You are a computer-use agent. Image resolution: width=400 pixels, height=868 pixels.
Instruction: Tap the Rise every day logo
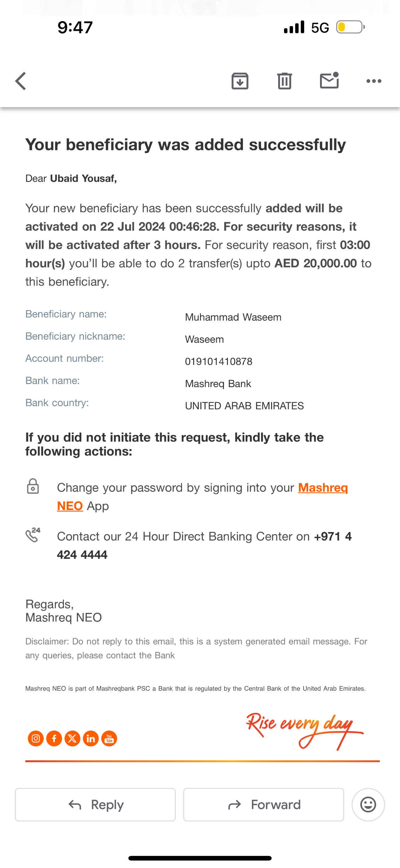[x=305, y=730]
